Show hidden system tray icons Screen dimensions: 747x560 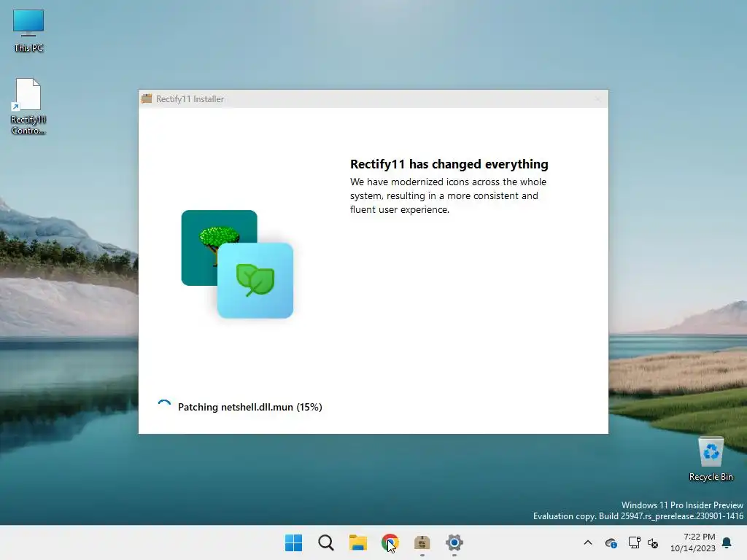[x=588, y=542]
